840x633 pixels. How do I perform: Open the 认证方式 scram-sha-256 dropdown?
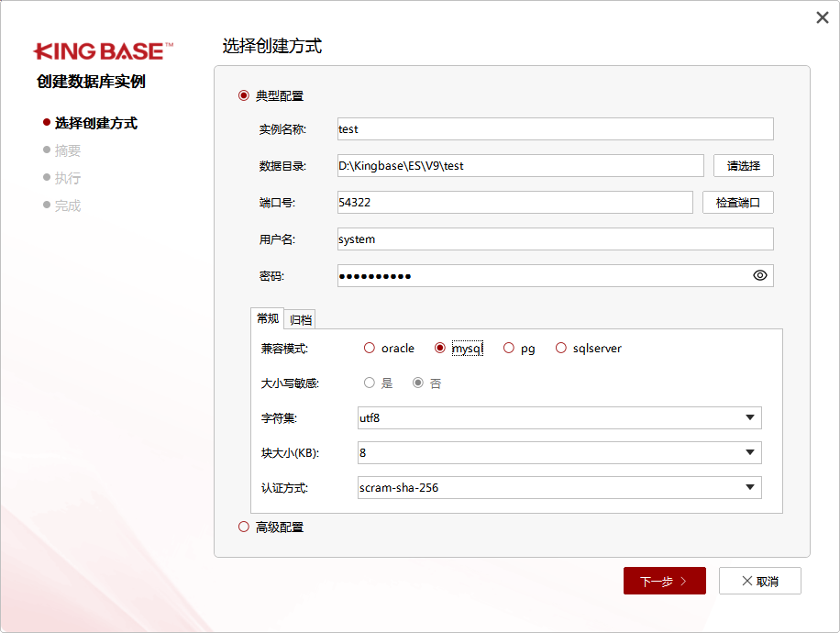pos(559,488)
